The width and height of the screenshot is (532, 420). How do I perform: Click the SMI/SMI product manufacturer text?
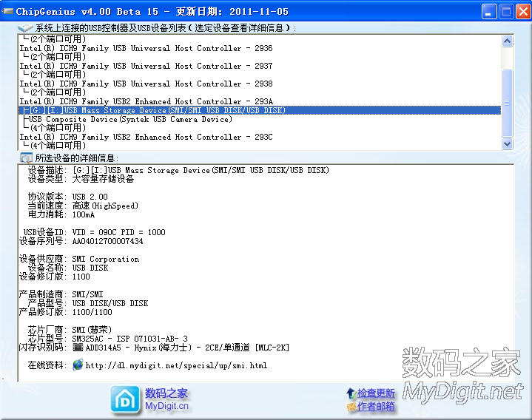[x=87, y=294]
